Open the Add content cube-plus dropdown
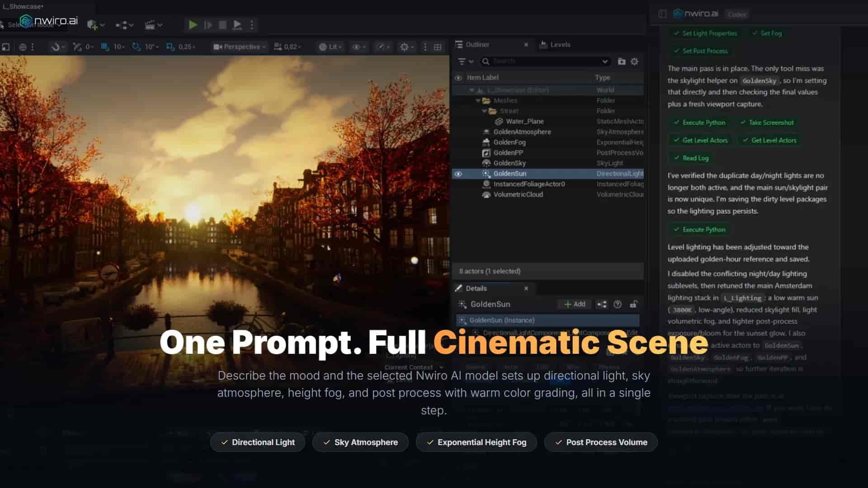The image size is (868, 488). pos(95,25)
